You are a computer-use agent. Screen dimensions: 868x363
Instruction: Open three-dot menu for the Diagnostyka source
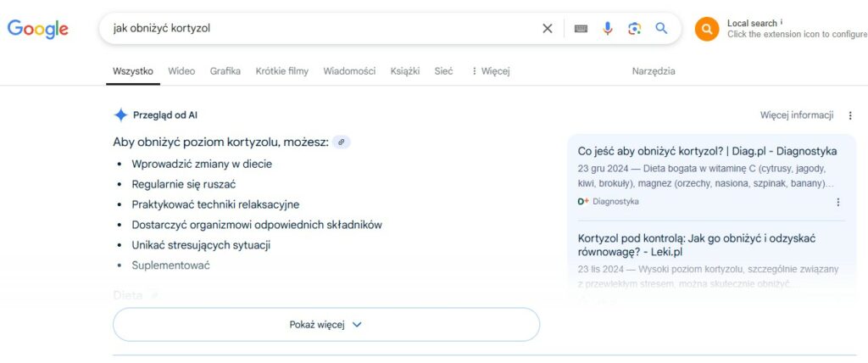tap(838, 202)
